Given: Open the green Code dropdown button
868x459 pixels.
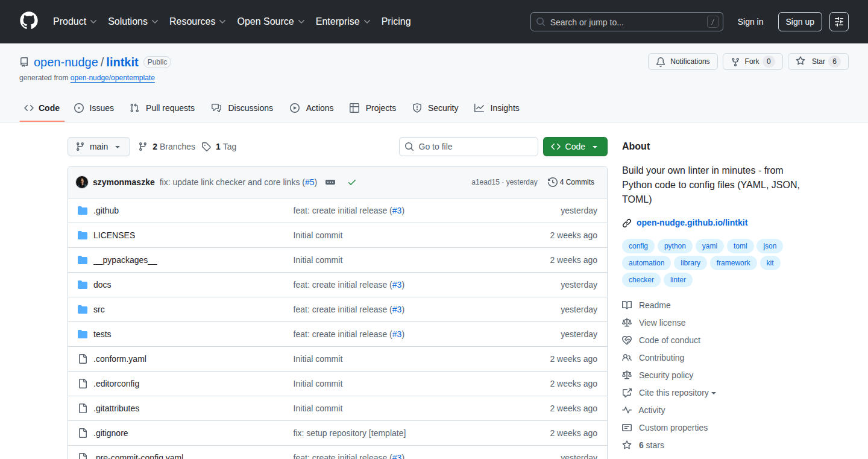Looking at the screenshot, I should (575, 147).
